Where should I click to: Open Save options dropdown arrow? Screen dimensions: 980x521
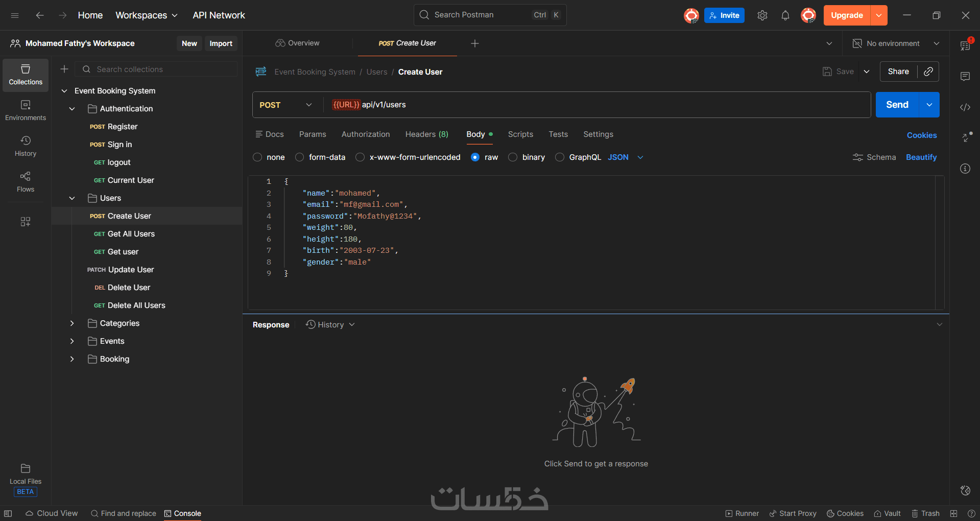867,72
